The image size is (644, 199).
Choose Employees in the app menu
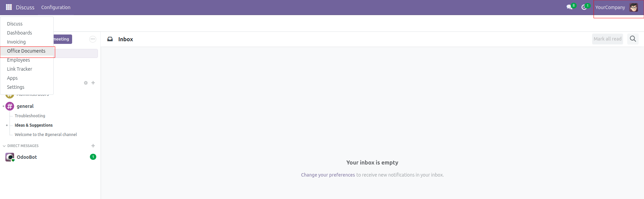pyautogui.click(x=18, y=60)
